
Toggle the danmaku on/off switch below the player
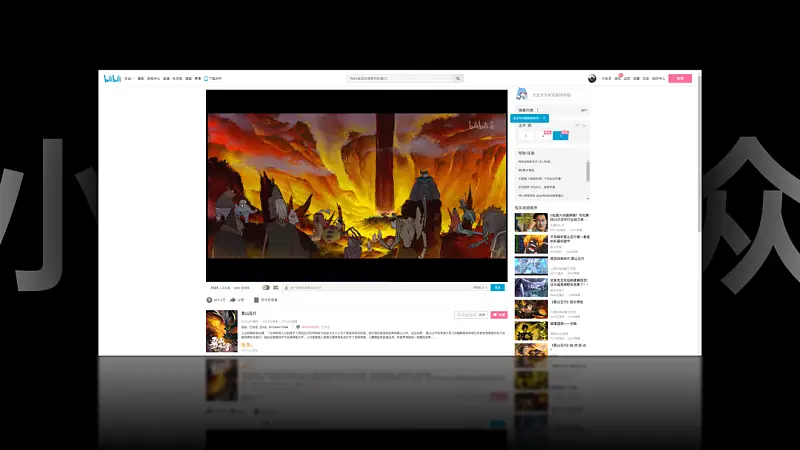click(266, 288)
